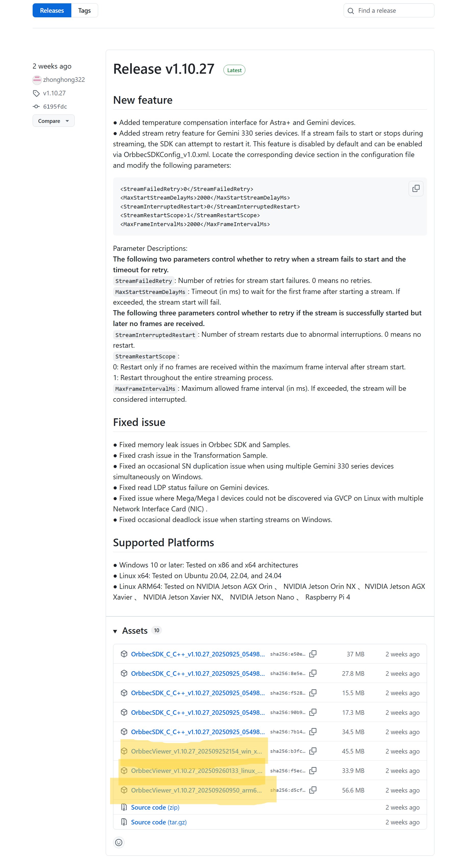Copy the XML code block contents

point(416,188)
